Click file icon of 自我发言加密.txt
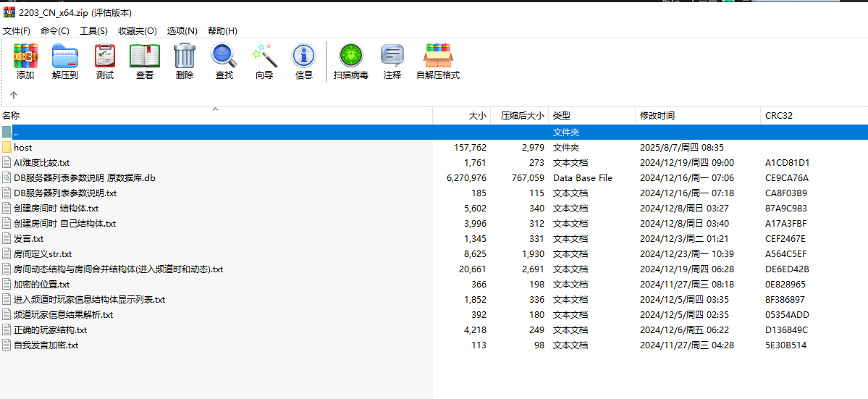The height and width of the screenshot is (399, 868). tap(7, 345)
